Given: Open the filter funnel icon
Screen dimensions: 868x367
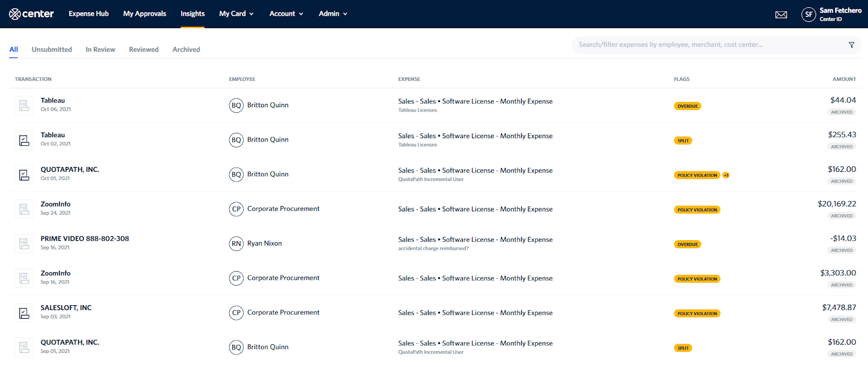Looking at the screenshot, I should pos(851,45).
